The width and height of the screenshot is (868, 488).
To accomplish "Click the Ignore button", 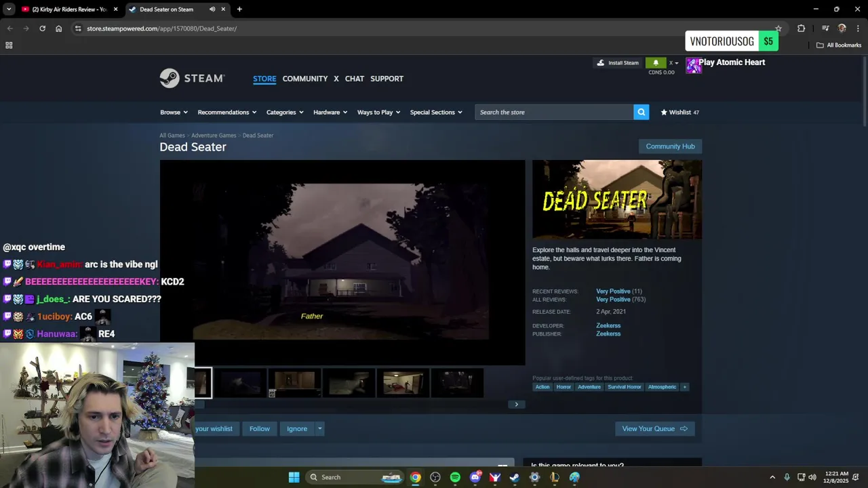I will coord(297,428).
